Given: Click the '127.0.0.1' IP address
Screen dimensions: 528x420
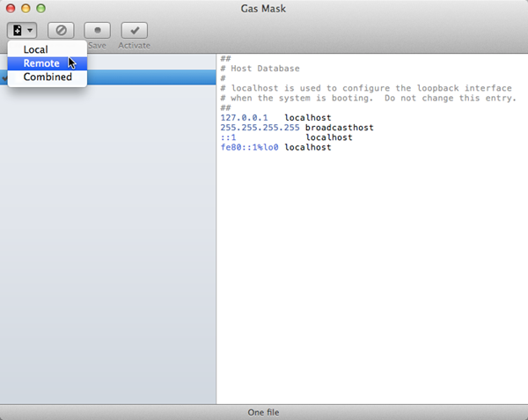Looking at the screenshot, I should coord(244,117).
